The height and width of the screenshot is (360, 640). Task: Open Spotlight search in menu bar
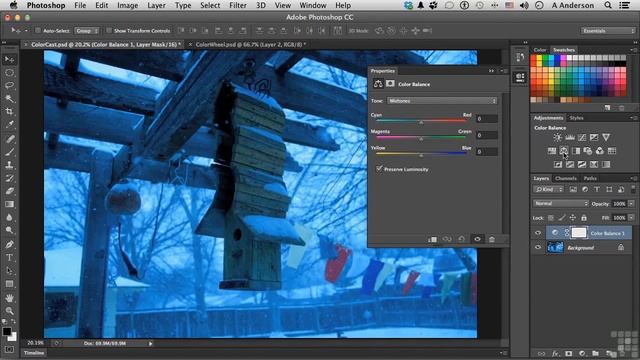[608, 5]
